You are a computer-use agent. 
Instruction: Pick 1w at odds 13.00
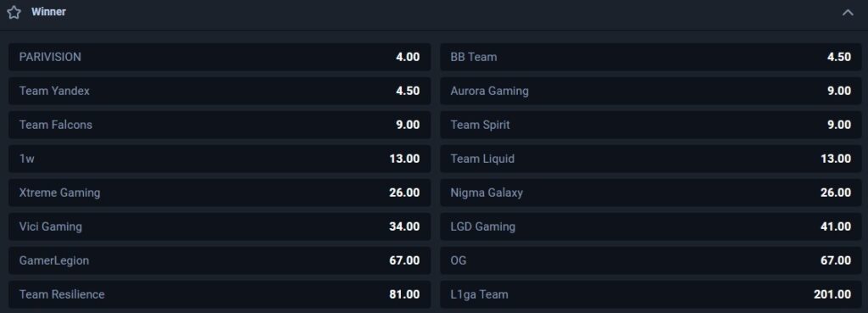point(220,159)
